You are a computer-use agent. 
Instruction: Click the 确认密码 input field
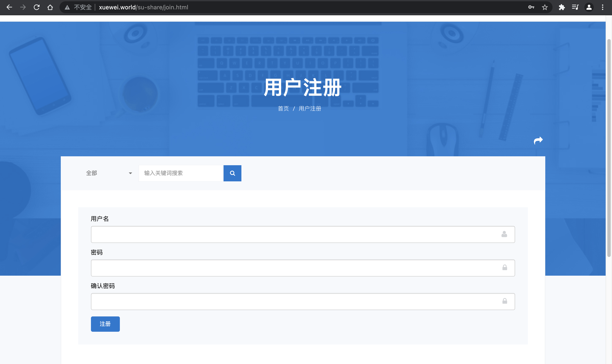(x=295, y=301)
